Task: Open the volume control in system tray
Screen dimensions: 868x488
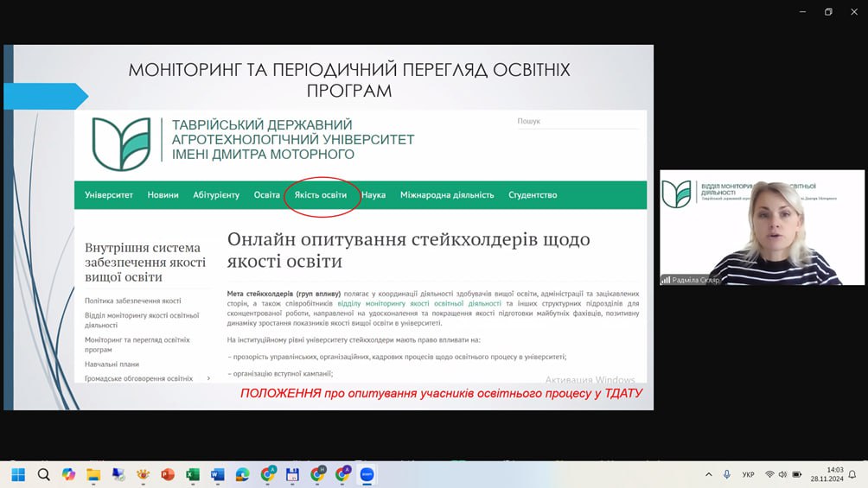Action: coord(782,474)
